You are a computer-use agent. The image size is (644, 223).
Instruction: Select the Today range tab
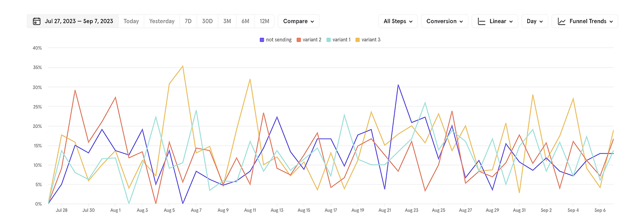click(x=131, y=21)
